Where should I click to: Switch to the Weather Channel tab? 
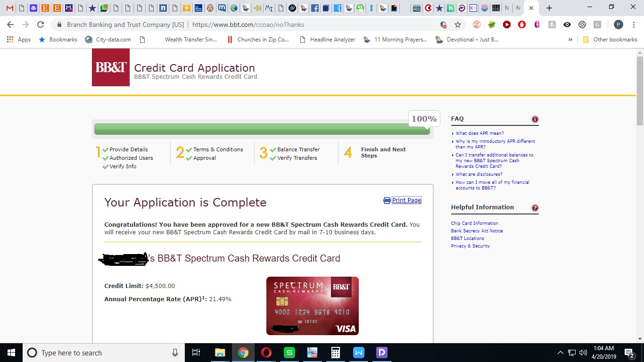[198, 8]
